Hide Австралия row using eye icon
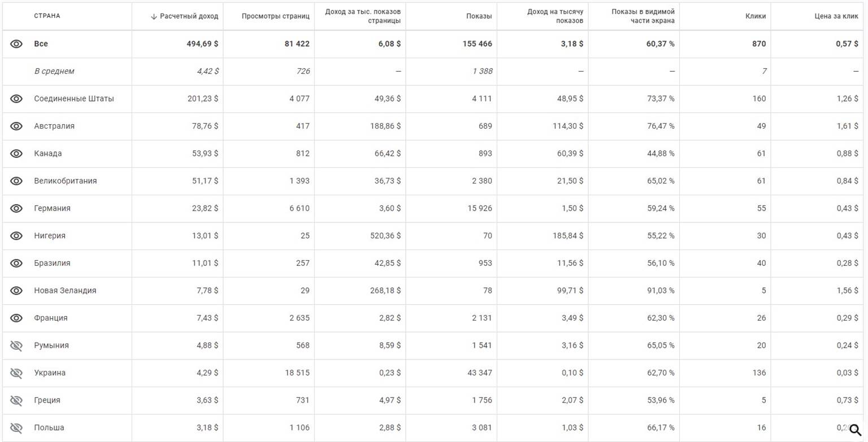Viewport: 868px width, 442px height. coord(16,126)
